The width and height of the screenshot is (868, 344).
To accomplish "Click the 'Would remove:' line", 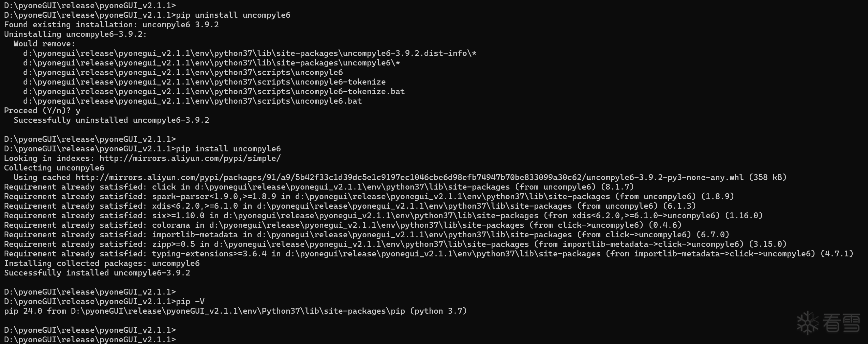I will click(44, 44).
